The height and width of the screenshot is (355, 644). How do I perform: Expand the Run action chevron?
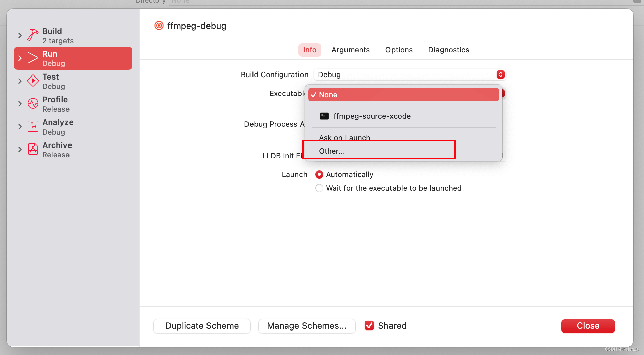point(20,58)
